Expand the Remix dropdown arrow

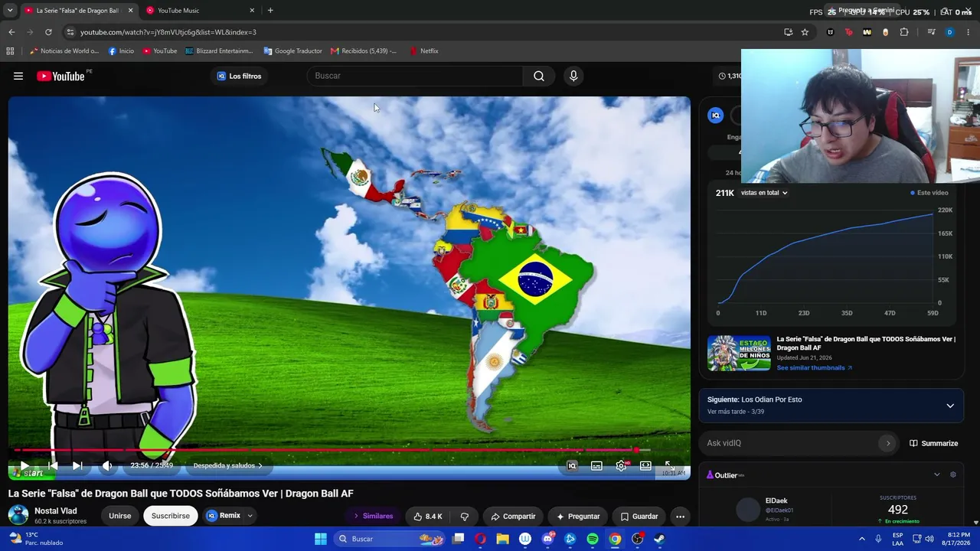pyautogui.click(x=250, y=516)
